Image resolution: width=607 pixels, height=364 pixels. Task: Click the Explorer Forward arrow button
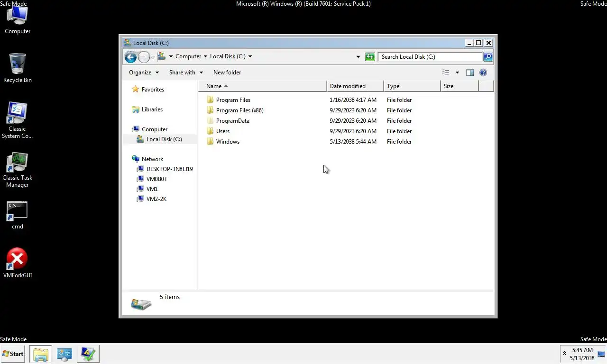click(144, 57)
